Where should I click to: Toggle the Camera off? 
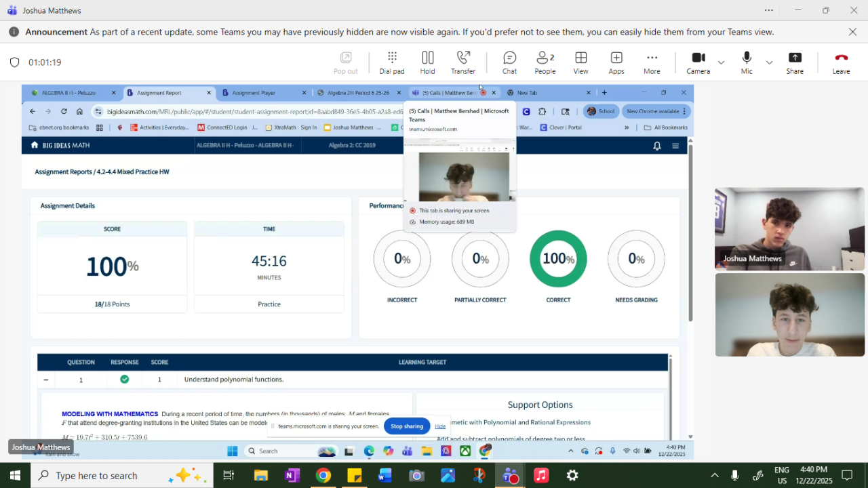[698, 62]
